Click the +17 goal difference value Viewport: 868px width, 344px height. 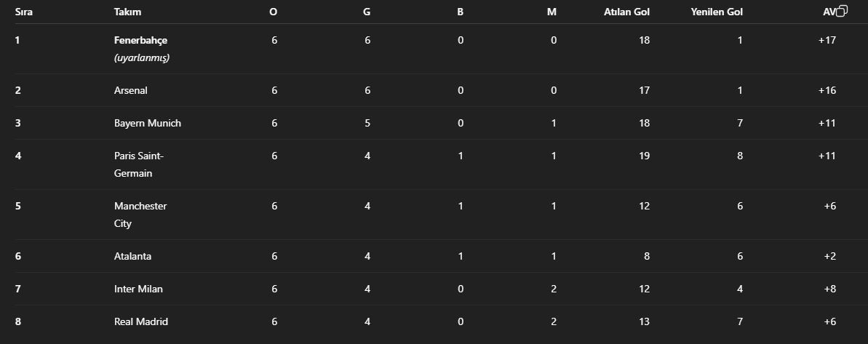point(827,41)
